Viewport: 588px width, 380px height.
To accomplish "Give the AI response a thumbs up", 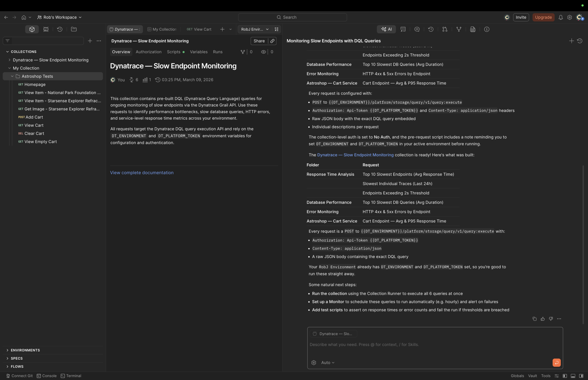I will (x=543, y=319).
